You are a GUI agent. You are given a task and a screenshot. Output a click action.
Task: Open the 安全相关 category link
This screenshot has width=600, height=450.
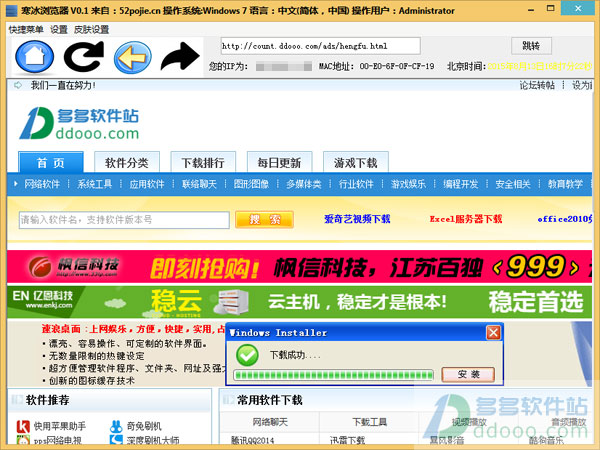click(513, 184)
